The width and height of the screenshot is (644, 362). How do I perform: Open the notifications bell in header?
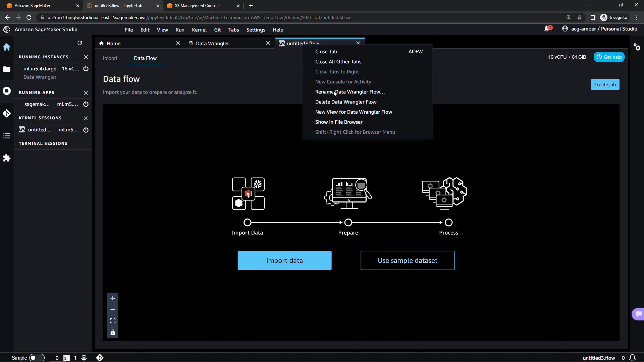tap(547, 29)
